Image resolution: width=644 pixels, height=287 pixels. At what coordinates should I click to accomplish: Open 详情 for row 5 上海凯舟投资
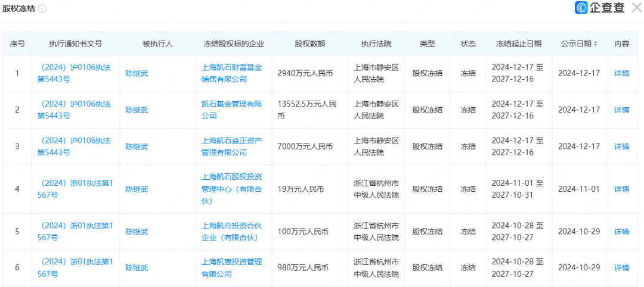[621, 232]
